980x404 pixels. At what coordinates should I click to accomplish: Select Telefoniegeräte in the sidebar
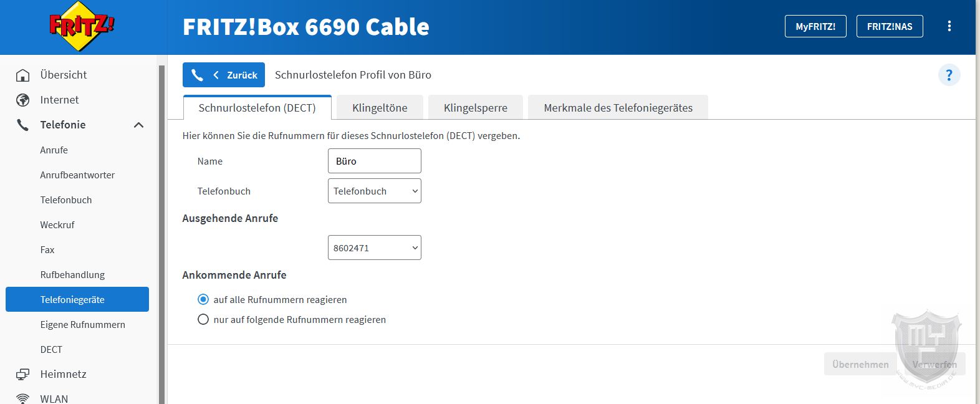(77, 299)
